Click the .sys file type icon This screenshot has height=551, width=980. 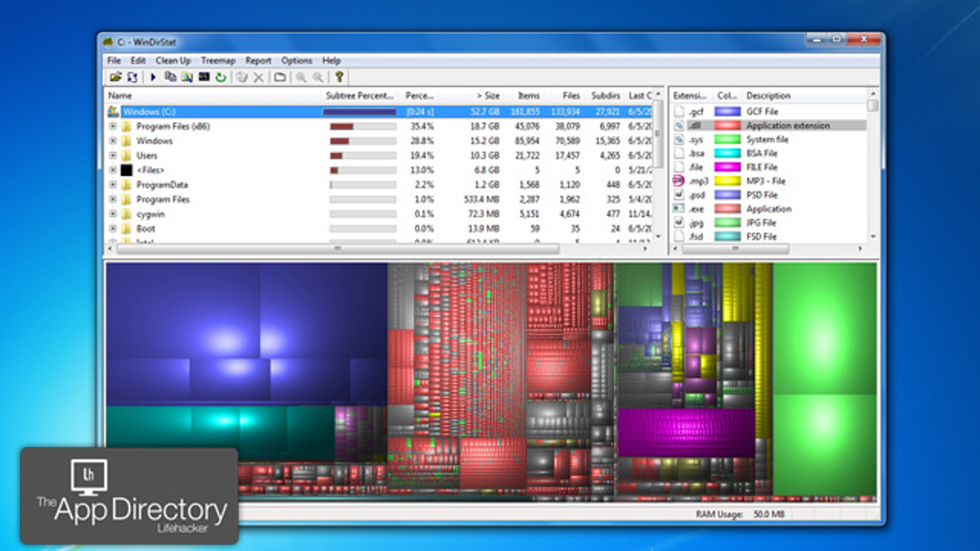[679, 140]
